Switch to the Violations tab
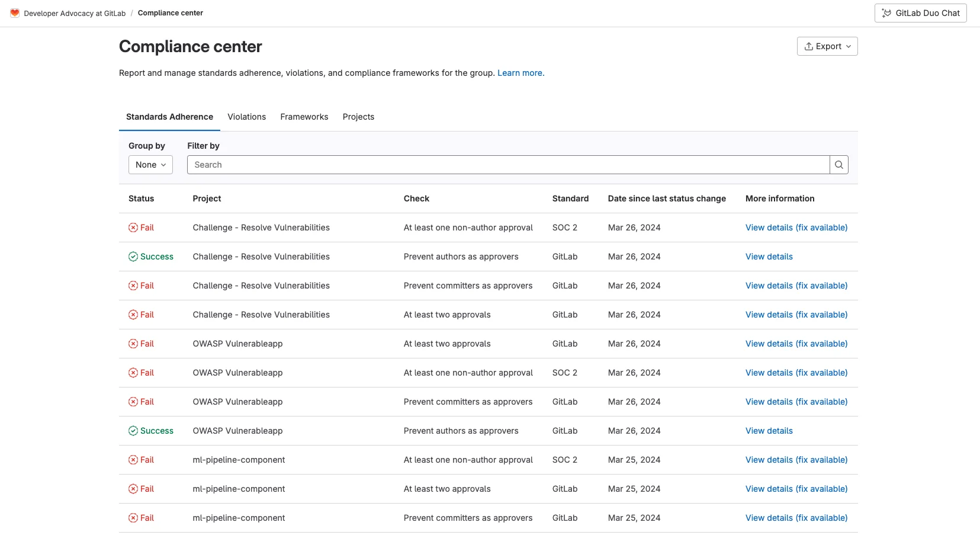This screenshot has width=980, height=535. tap(246, 117)
